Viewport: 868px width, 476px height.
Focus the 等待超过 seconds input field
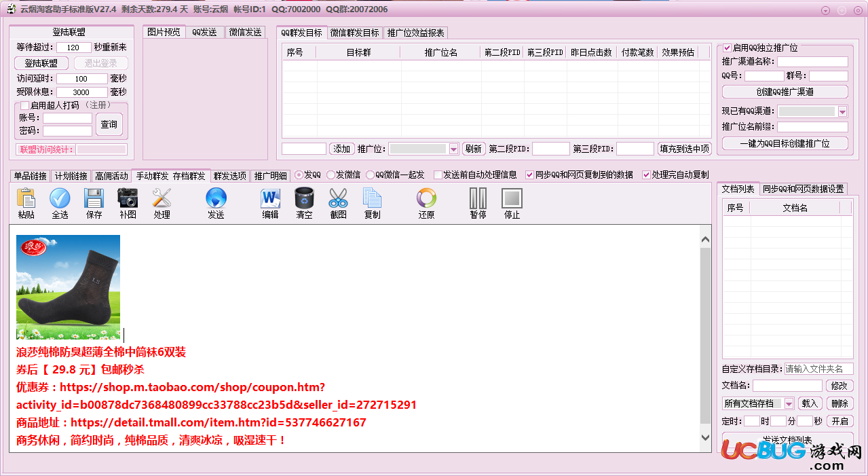coord(74,48)
